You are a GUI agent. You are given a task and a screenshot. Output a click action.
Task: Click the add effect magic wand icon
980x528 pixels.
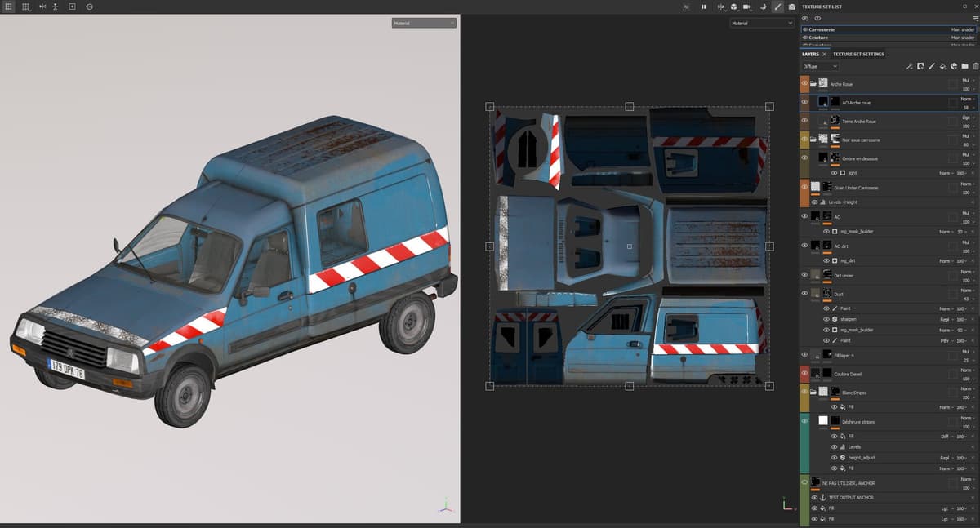909,66
